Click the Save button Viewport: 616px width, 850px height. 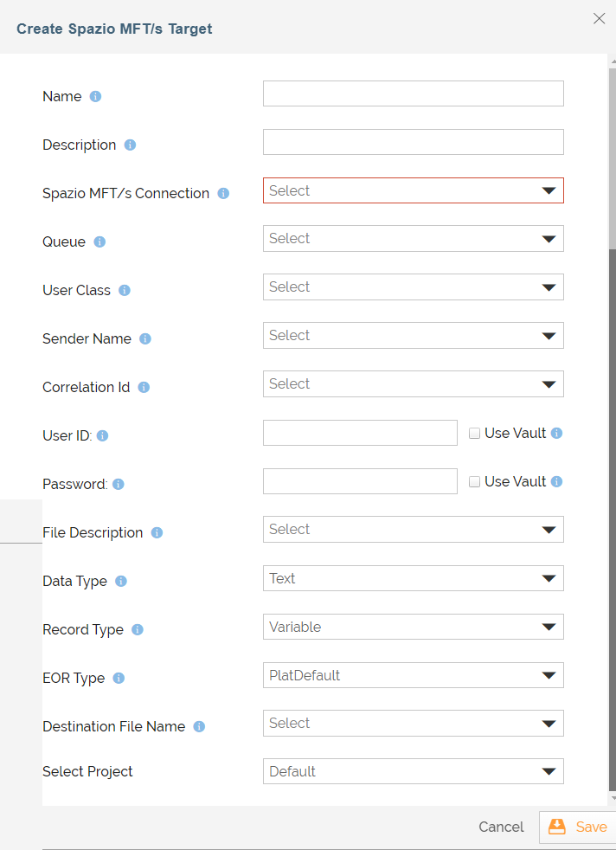point(578,827)
